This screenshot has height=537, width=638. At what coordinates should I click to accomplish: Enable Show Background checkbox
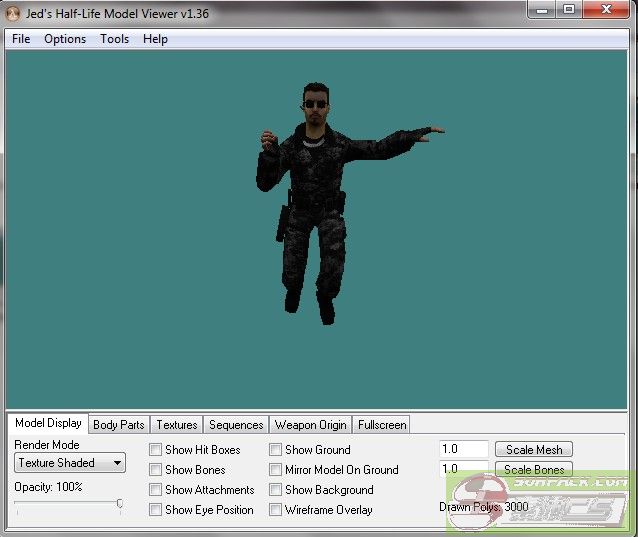pos(275,490)
